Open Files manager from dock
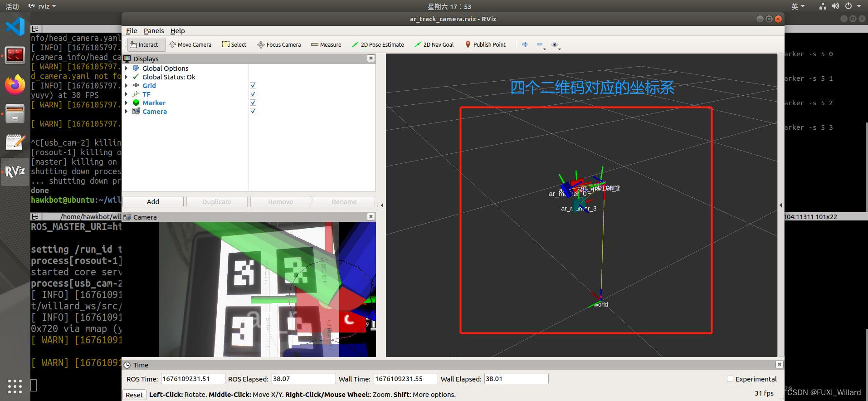The height and width of the screenshot is (401, 868). coord(15,113)
